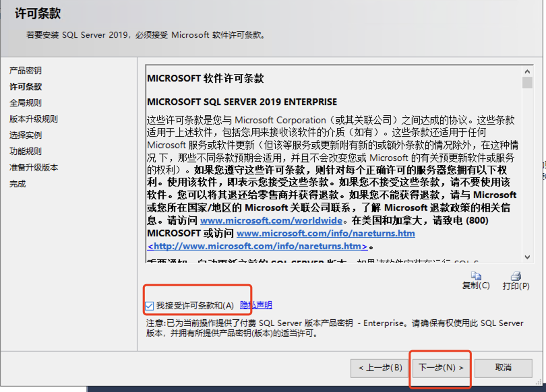
Task: Select 全局规则 step in the sidebar
Action: tap(26, 103)
